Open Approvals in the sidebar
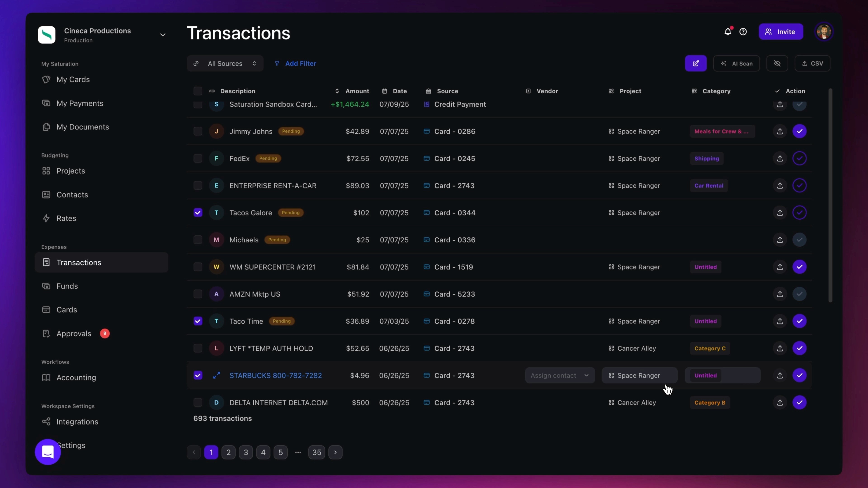This screenshot has height=488, width=868. [x=74, y=333]
